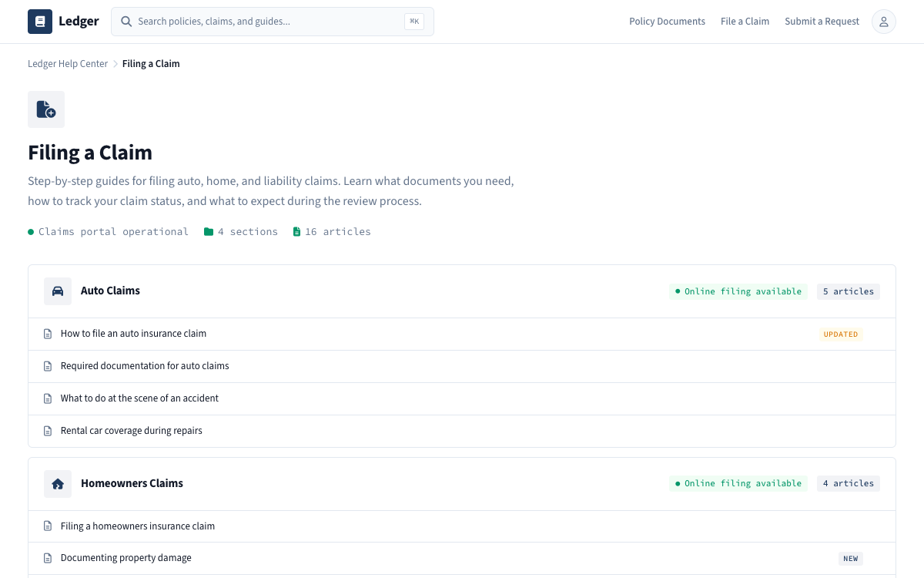
Task: Click the Step-by-step guides description paragraph
Action: [x=271, y=191]
